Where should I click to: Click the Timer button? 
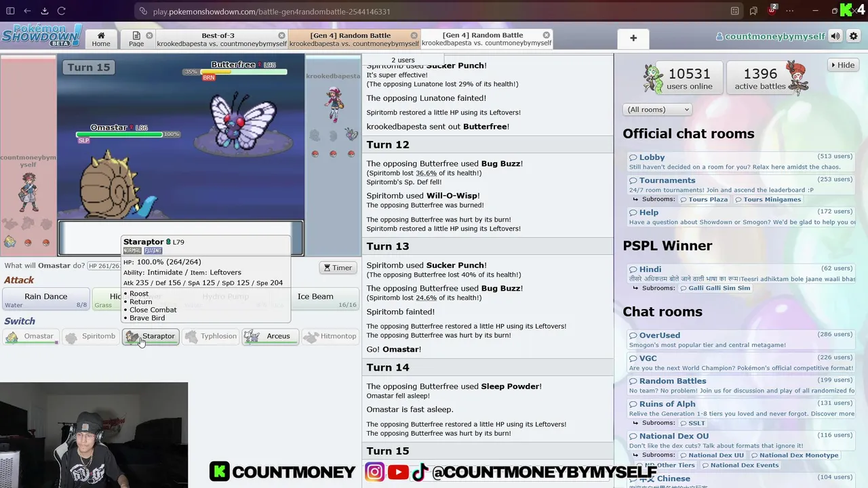[338, 268]
